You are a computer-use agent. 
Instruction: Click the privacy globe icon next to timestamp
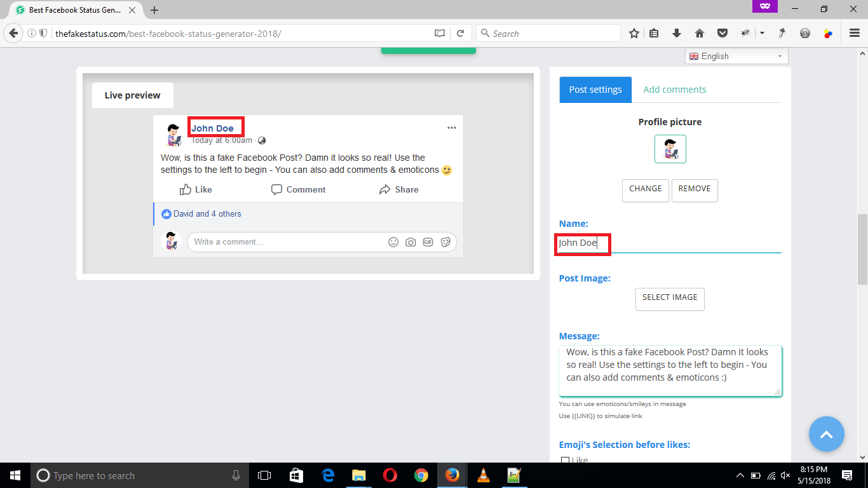(x=262, y=140)
